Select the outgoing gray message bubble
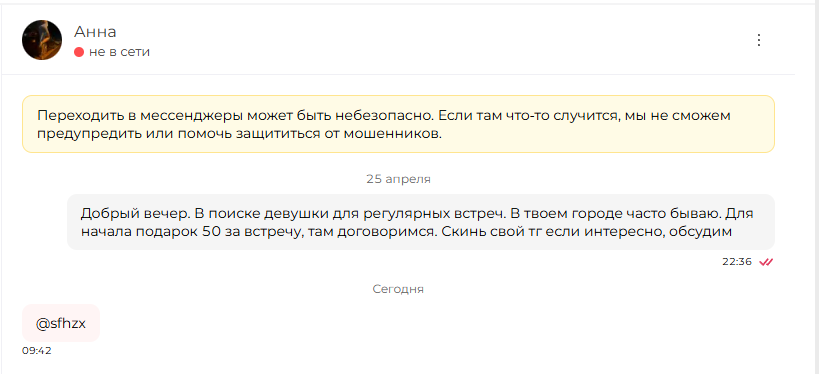The height and width of the screenshot is (374, 819). [420, 222]
